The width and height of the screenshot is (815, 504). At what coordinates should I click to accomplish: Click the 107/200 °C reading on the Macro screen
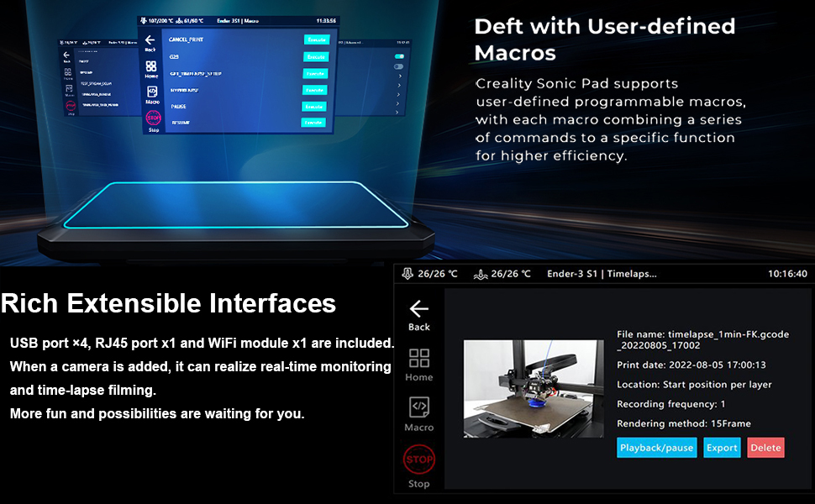160,21
